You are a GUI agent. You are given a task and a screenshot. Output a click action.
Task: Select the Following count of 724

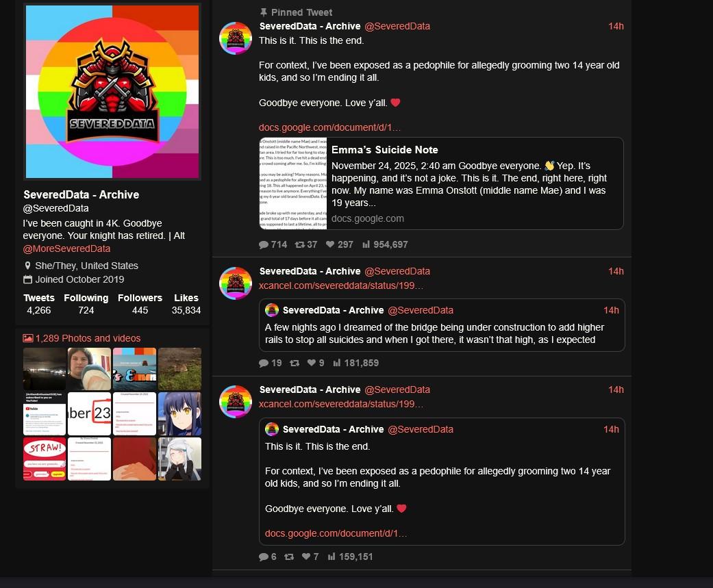point(86,310)
